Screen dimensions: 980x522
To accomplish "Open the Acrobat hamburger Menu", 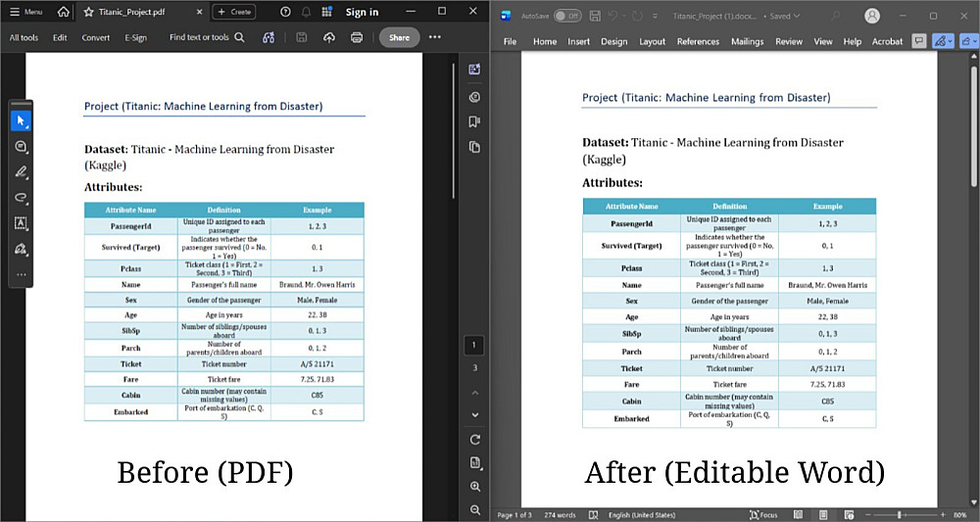I will point(25,12).
